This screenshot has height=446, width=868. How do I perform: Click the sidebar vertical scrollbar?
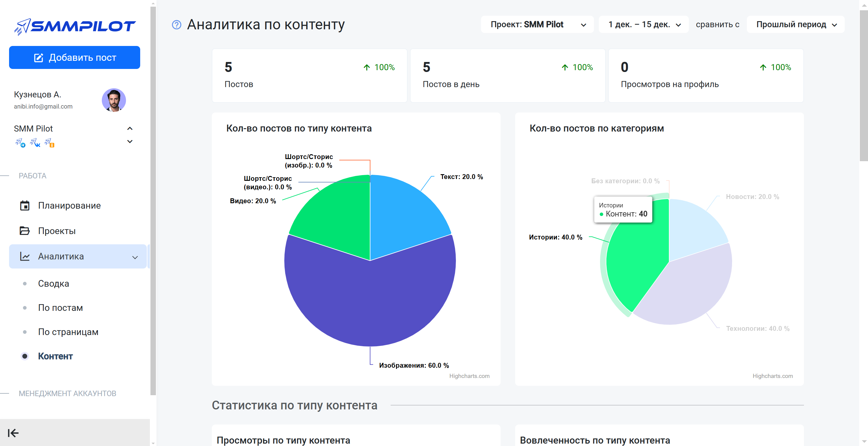pyautogui.click(x=153, y=200)
